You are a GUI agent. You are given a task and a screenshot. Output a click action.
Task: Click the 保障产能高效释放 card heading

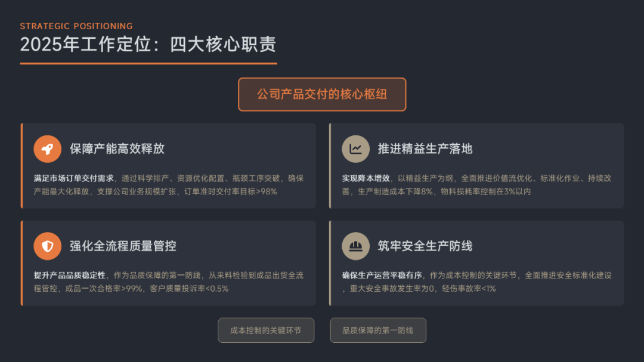pos(117,149)
